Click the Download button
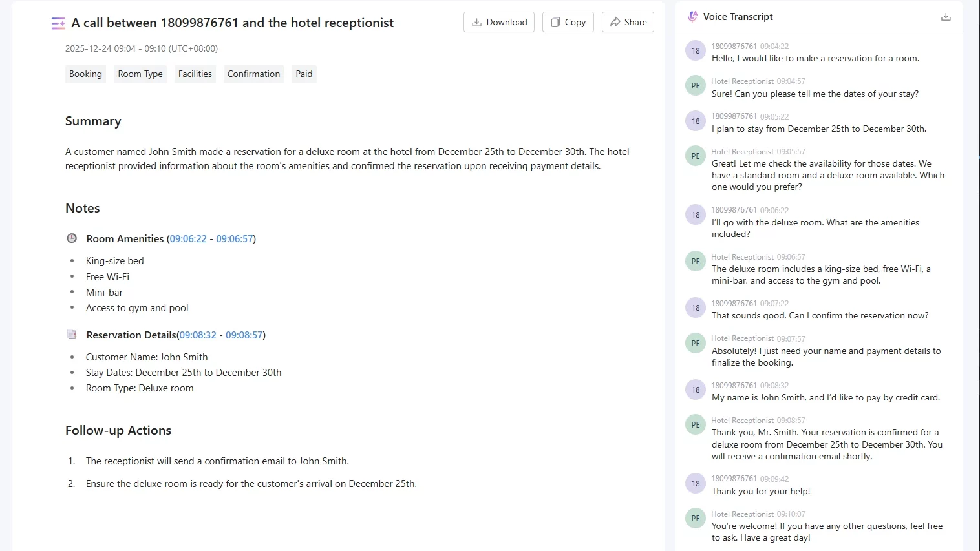The image size is (980, 551). [499, 22]
